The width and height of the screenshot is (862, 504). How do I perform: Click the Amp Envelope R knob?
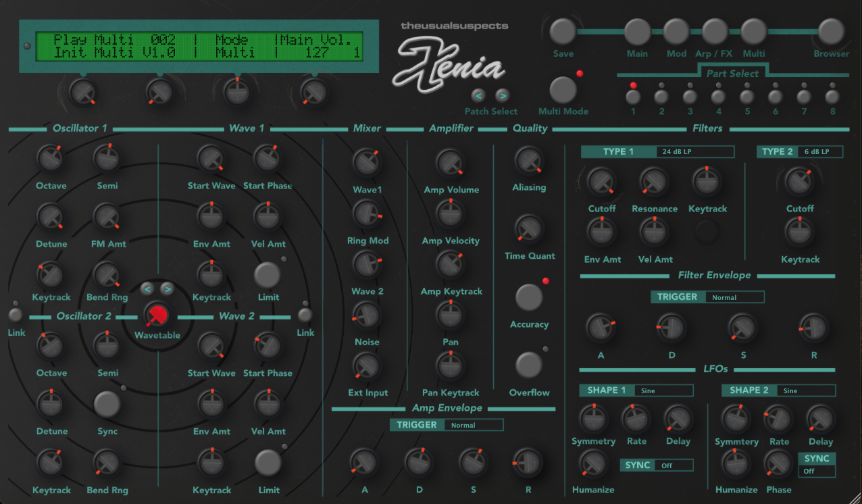[x=528, y=462]
